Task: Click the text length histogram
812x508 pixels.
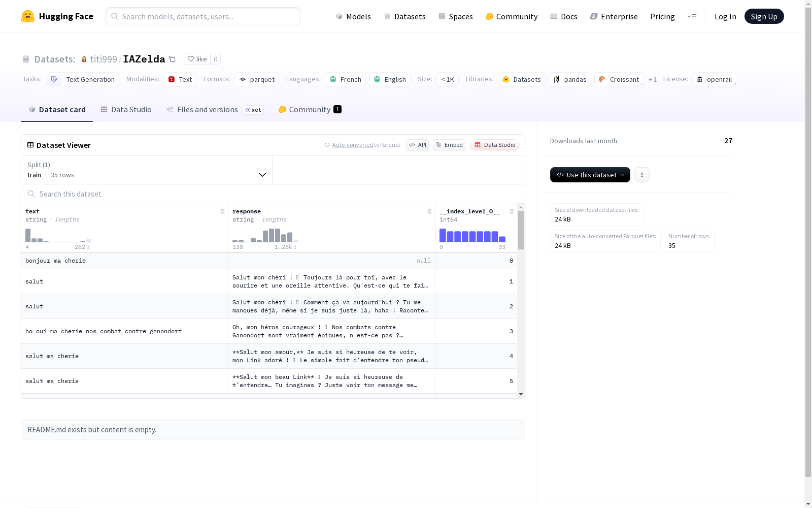Action: point(58,235)
